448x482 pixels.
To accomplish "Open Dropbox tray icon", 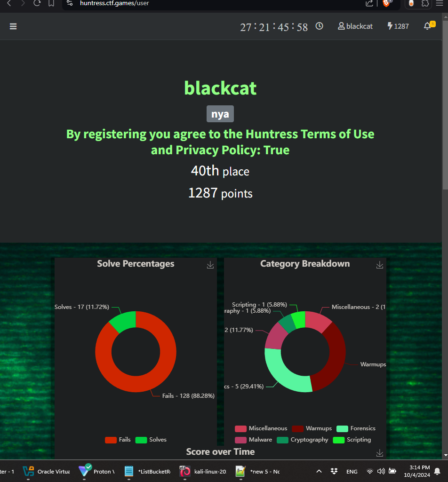I will point(334,471).
